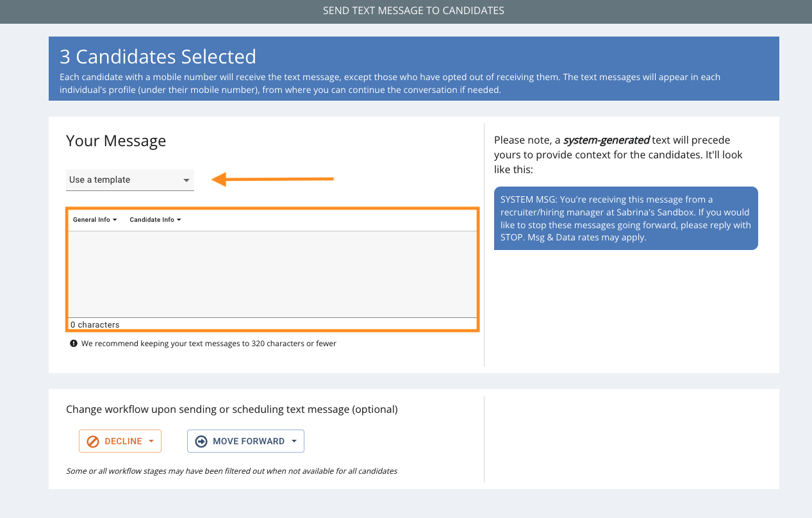The height and width of the screenshot is (518, 812).
Task: Click the 0 characters counter text
Action: [x=95, y=324]
